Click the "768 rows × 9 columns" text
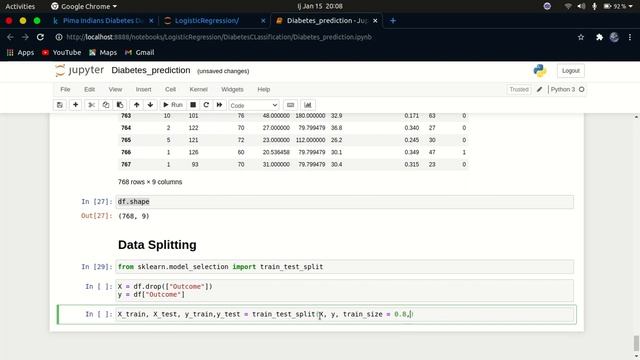 150,182
